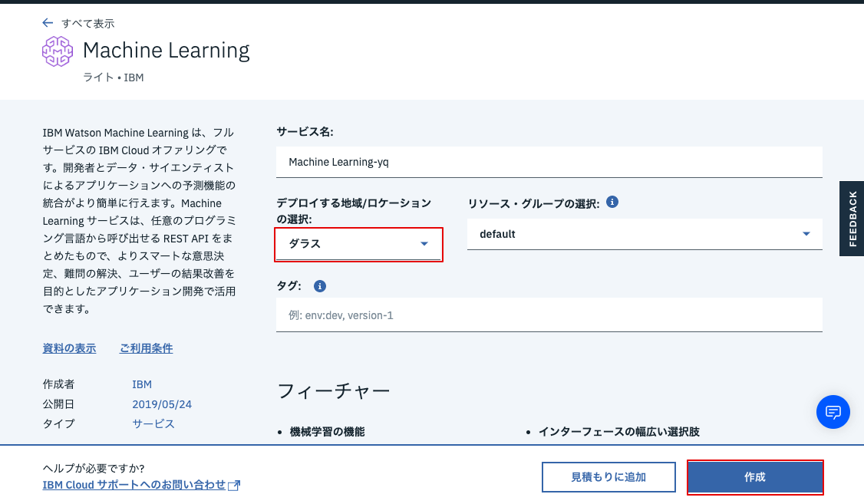
Task: Click the サービス type value
Action: [x=153, y=423]
